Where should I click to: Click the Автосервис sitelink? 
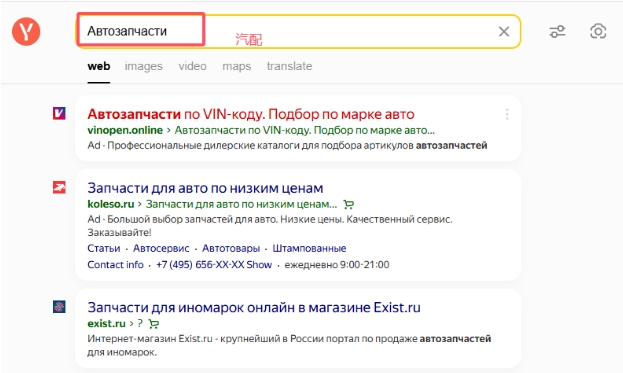161,248
